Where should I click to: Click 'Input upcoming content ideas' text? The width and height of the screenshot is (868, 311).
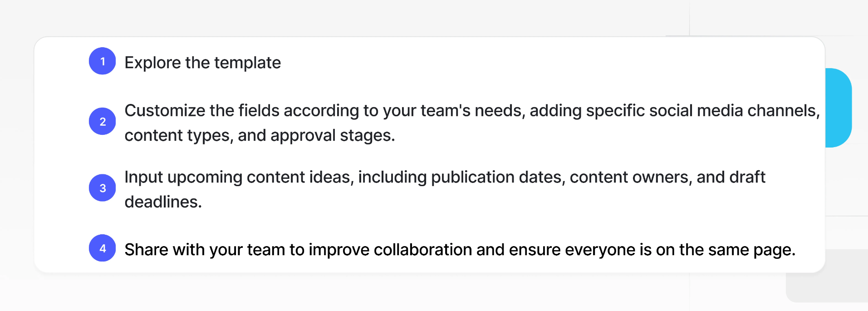pyautogui.click(x=238, y=177)
